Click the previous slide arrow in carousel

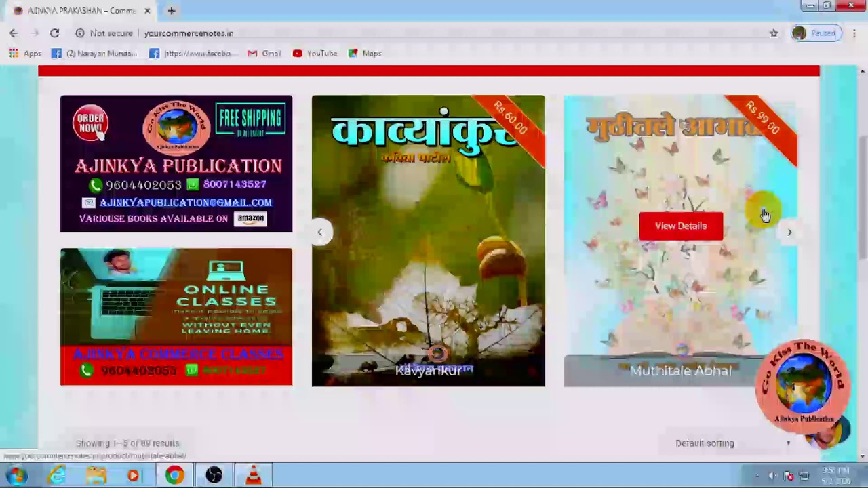(x=320, y=232)
